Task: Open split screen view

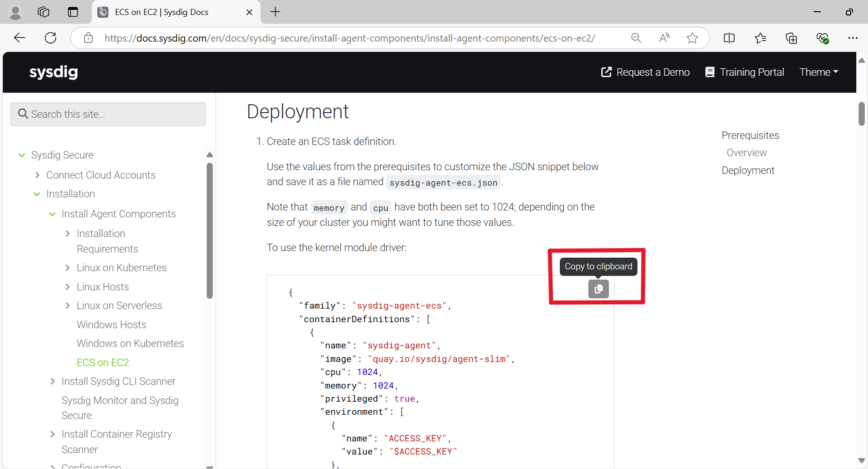Action: pyautogui.click(x=729, y=38)
